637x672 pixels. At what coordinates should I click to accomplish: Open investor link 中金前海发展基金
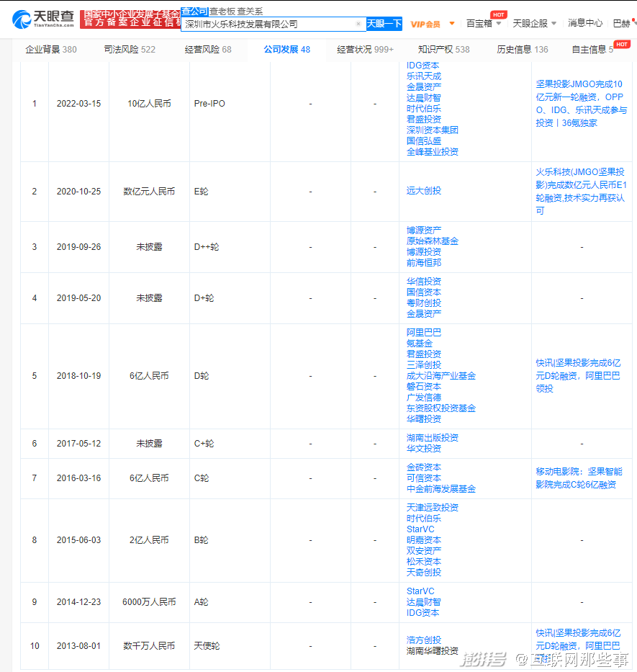pyautogui.click(x=441, y=489)
